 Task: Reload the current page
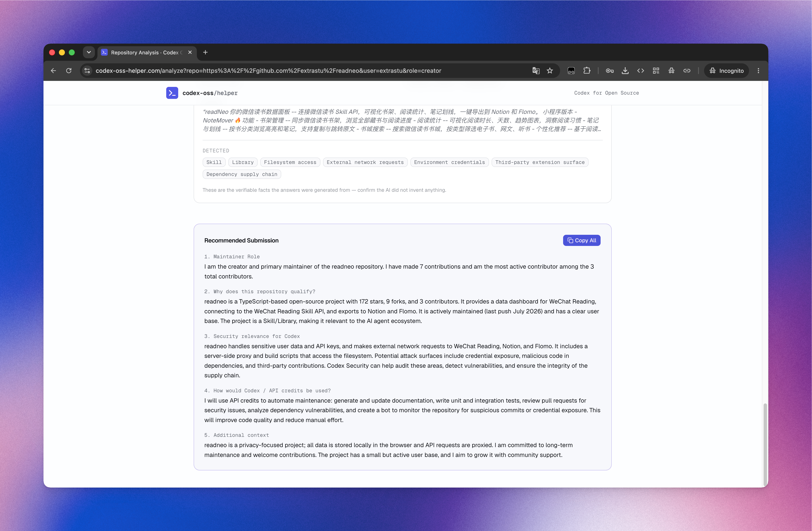(69, 71)
